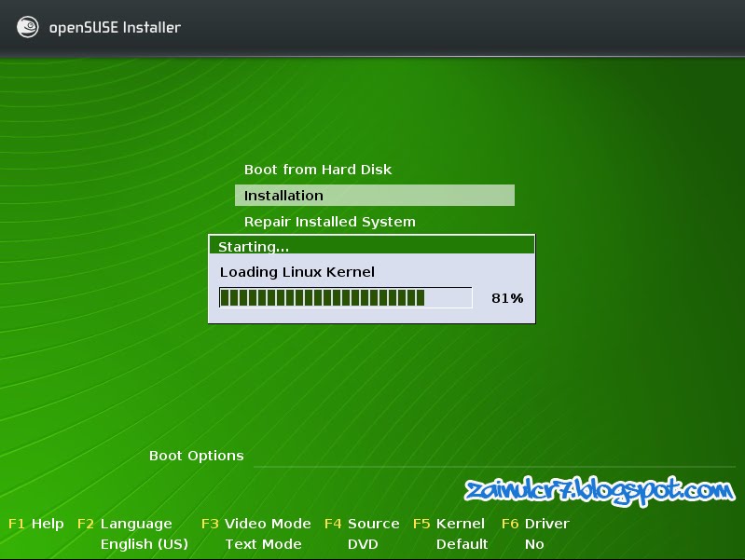Open F1 Help

(36, 524)
